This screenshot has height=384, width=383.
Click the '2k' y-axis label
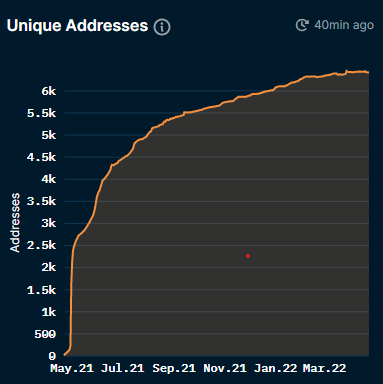coord(49,267)
